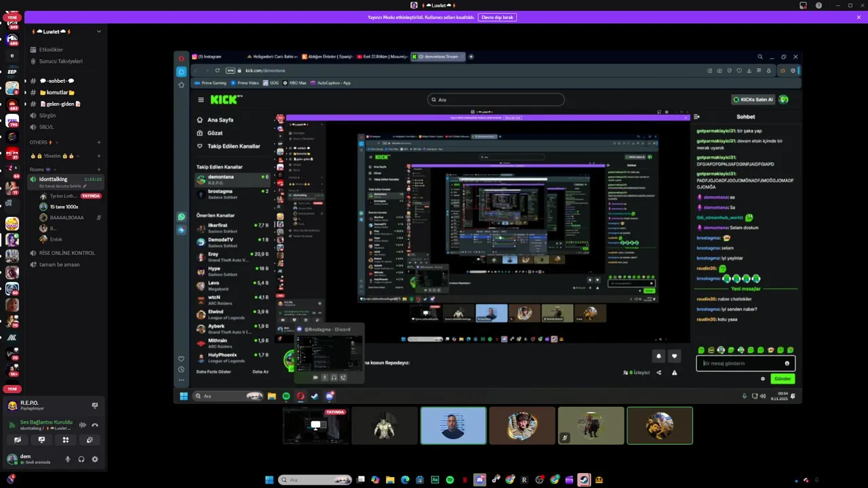
Task: Disconnect from the voice call
Action: pos(95,425)
